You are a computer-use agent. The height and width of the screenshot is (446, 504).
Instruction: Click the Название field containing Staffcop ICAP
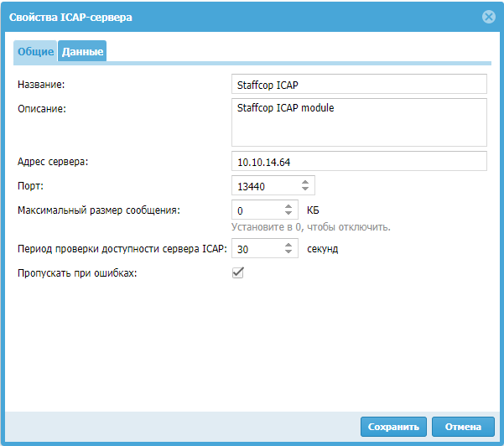(x=358, y=84)
